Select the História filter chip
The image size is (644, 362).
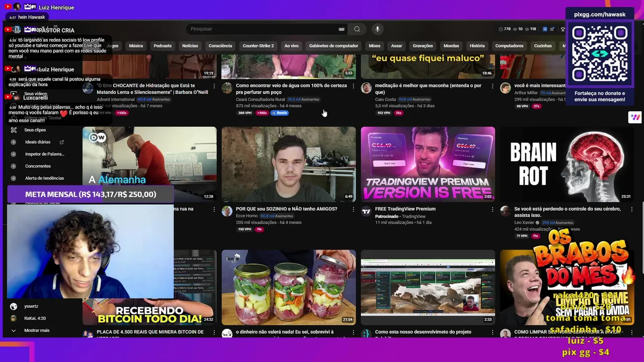tap(477, 46)
